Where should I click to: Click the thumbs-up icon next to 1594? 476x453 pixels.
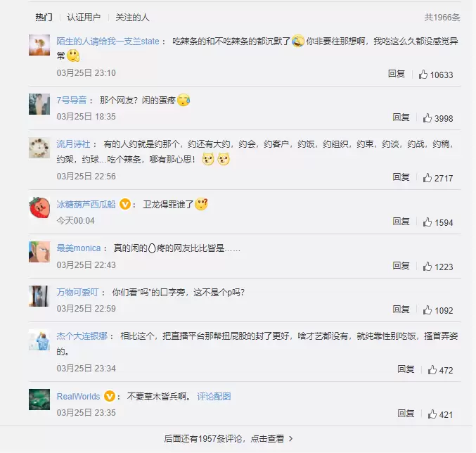pos(427,222)
